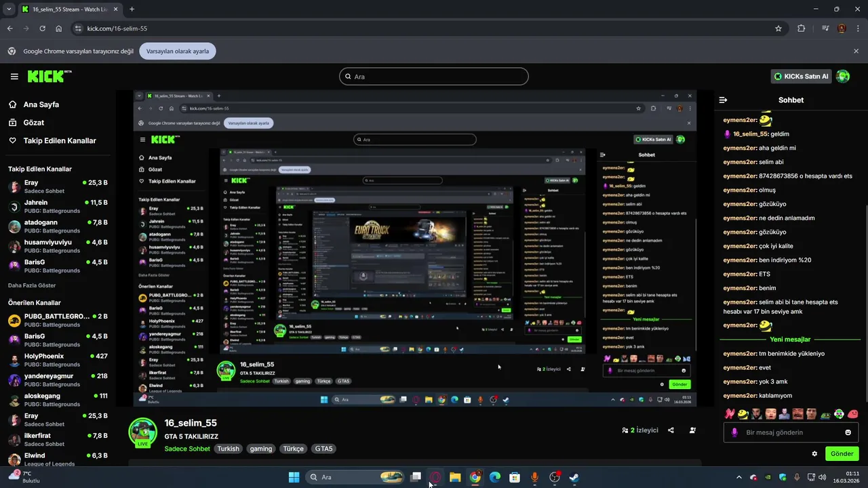Screen dimensions: 868x488
Task: Open the hamburger sidebar menu
Action: point(14,77)
